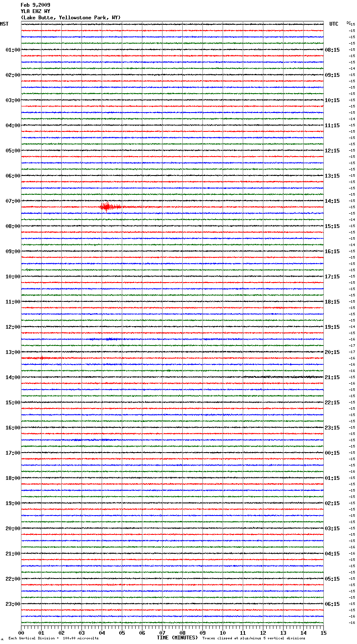Select the 01:00 MST time label
Screen dimensions: 357x644
tap(13, 50)
